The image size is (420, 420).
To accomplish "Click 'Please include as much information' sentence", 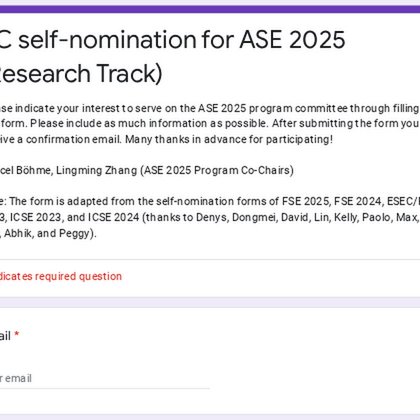I will click(x=118, y=123).
